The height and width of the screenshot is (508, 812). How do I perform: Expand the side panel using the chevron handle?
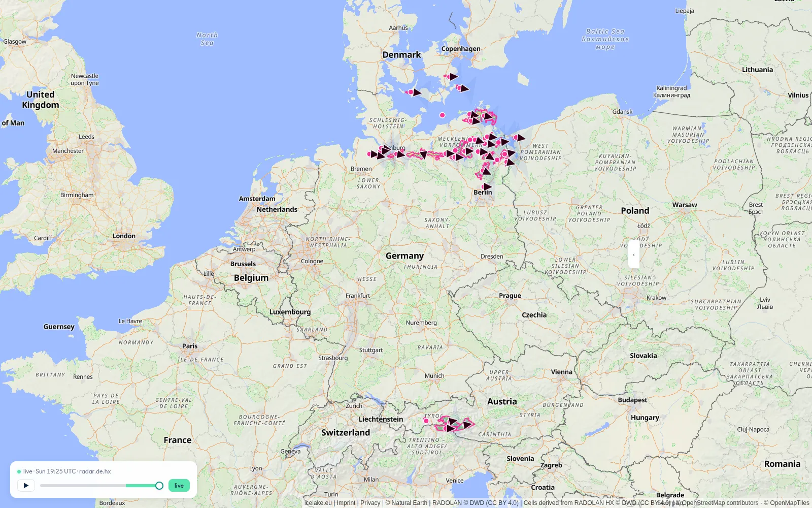coord(633,254)
